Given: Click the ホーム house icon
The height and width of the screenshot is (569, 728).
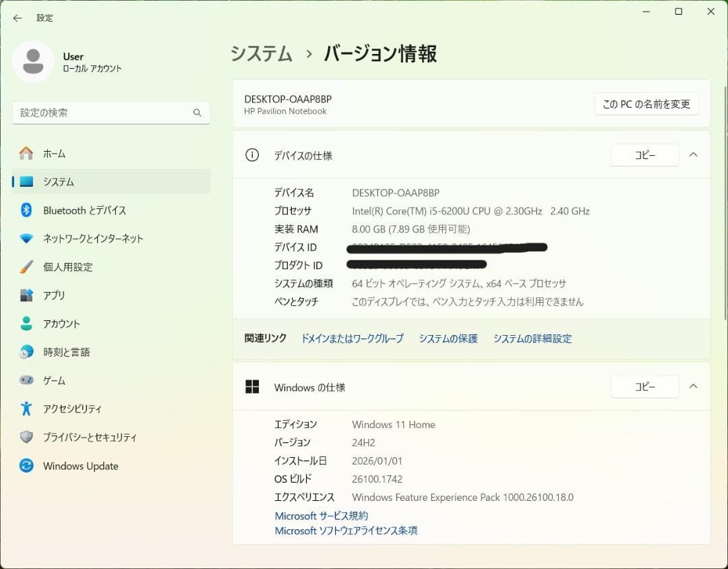Looking at the screenshot, I should click(x=26, y=153).
